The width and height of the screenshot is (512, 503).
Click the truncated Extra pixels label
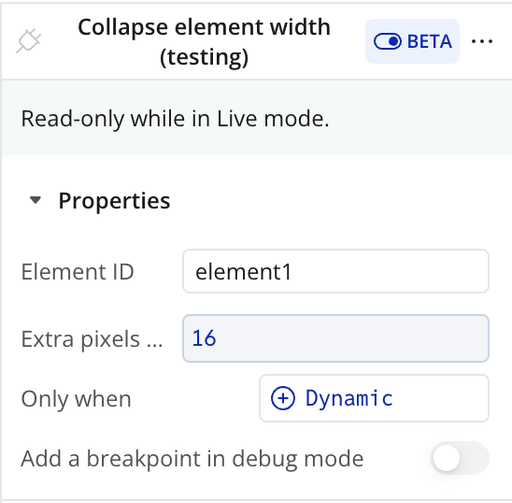click(92, 339)
